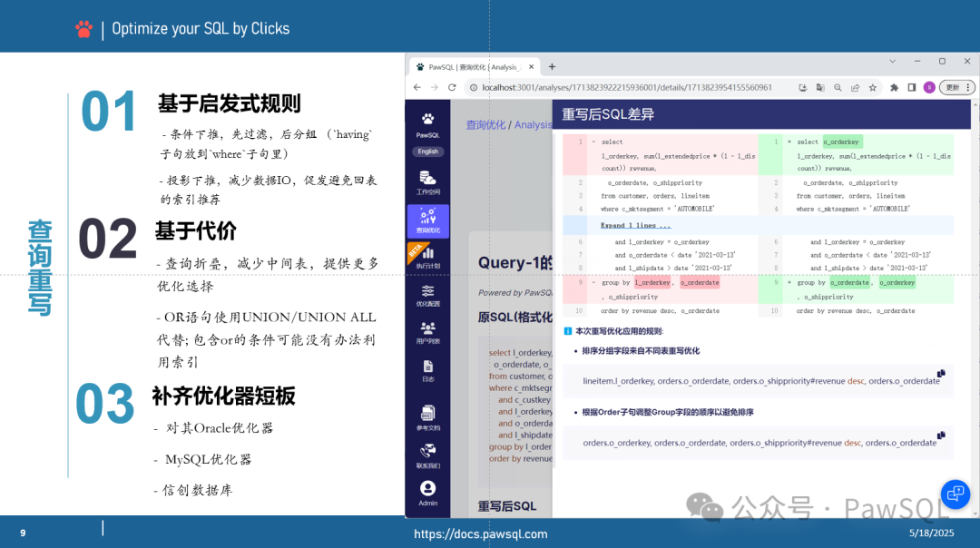Click the browser page vertical scrollbar
Image resolution: width=980 pixels, height=548 pixels.
coord(975,309)
